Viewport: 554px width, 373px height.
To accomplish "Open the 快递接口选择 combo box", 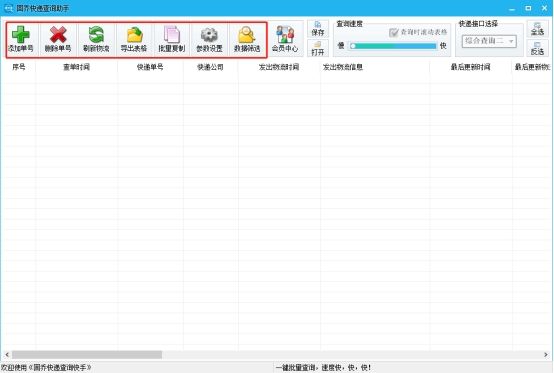I will click(489, 41).
